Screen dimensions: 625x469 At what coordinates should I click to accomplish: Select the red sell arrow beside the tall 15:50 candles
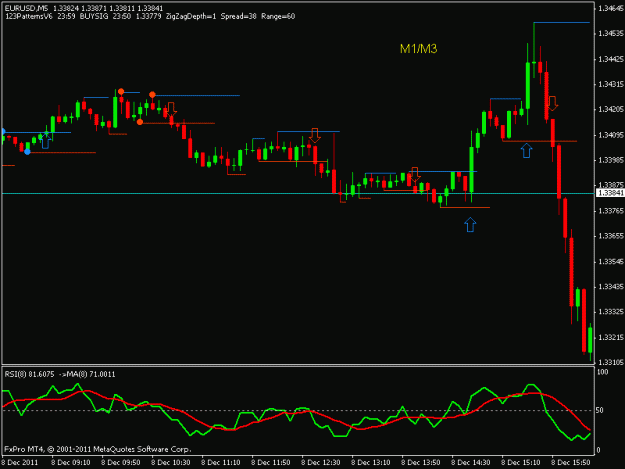tap(553, 103)
